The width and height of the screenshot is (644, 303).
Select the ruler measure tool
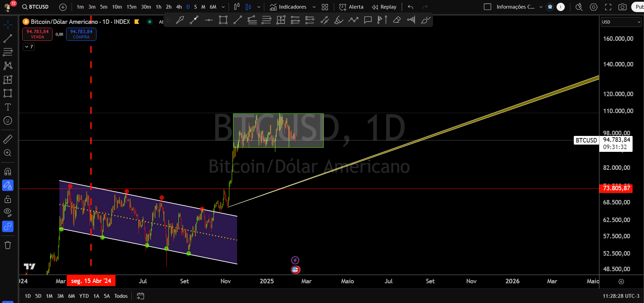click(x=8, y=139)
